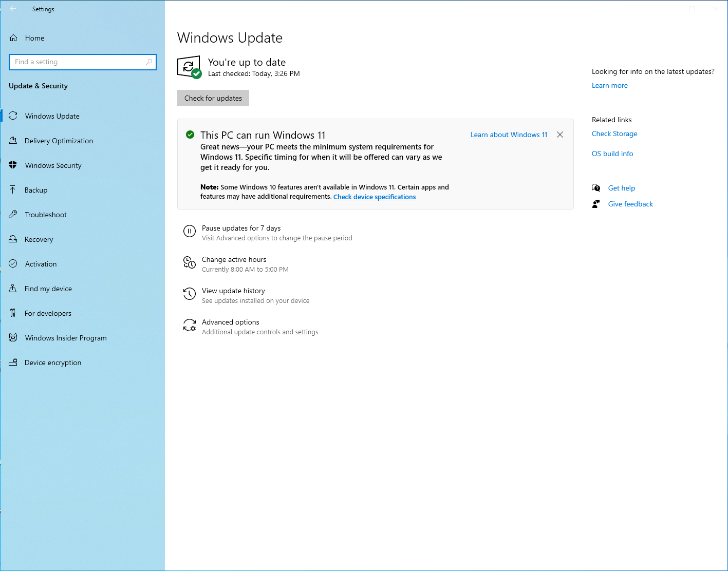Image resolution: width=728 pixels, height=571 pixels.
Task: Click the update status icon with green check
Action: tap(189, 67)
